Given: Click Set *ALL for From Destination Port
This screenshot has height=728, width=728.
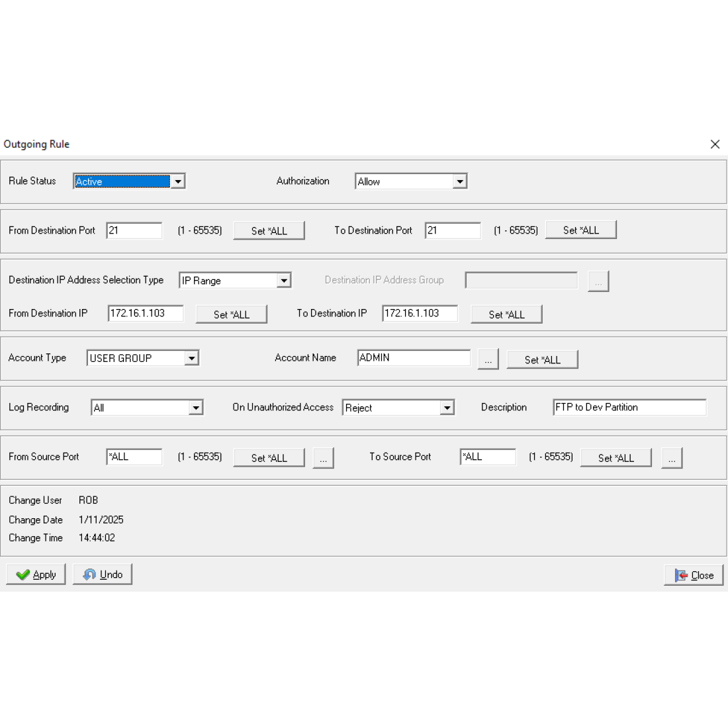Looking at the screenshot, I should pos(269,230).
